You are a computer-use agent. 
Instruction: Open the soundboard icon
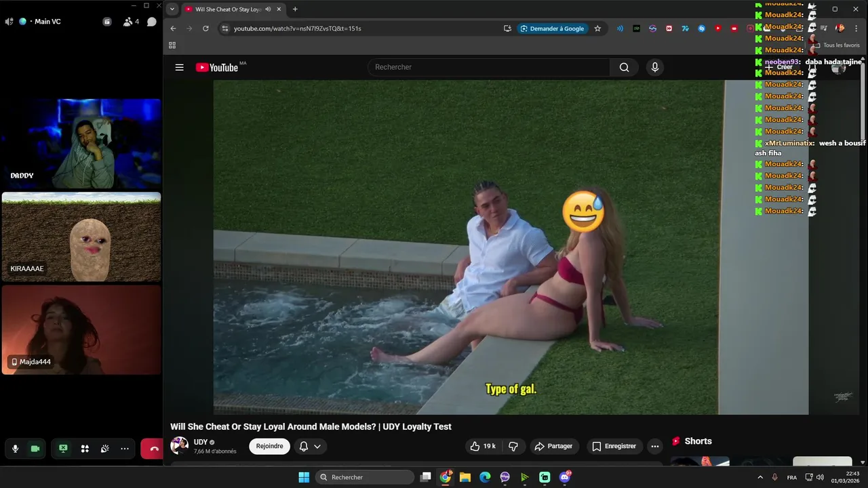click(105, 449)
